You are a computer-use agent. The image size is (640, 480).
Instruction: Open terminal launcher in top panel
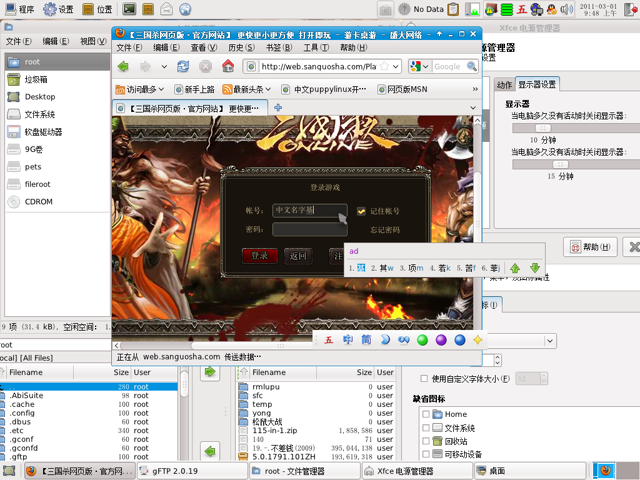point(129,9)
